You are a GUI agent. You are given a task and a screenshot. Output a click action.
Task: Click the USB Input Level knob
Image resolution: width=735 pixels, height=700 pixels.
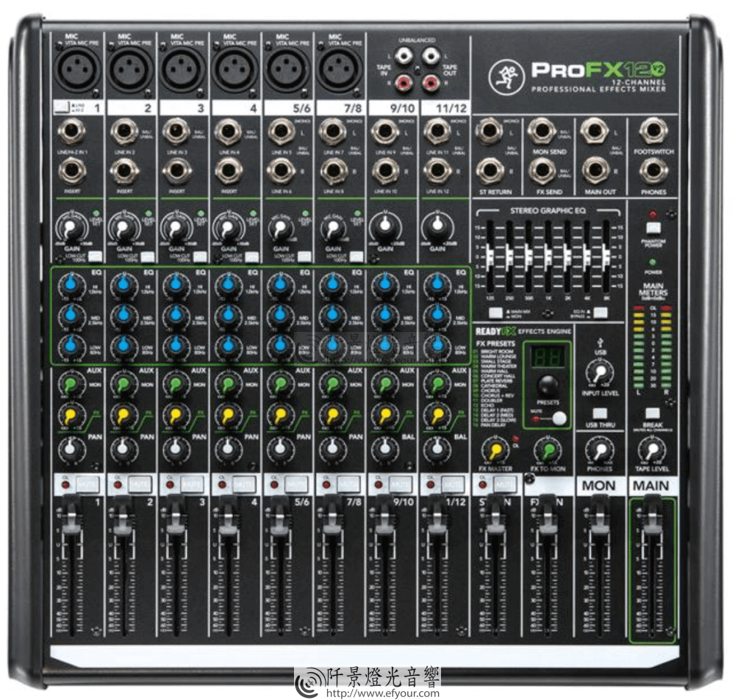point(600,373)
